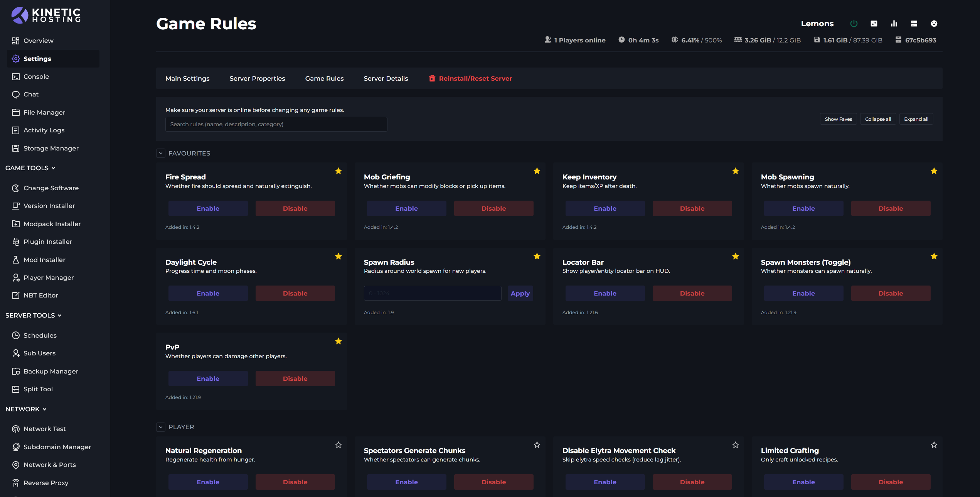
Task: Collapse the FAVOURITES section chevron
Action: (161, 153)
